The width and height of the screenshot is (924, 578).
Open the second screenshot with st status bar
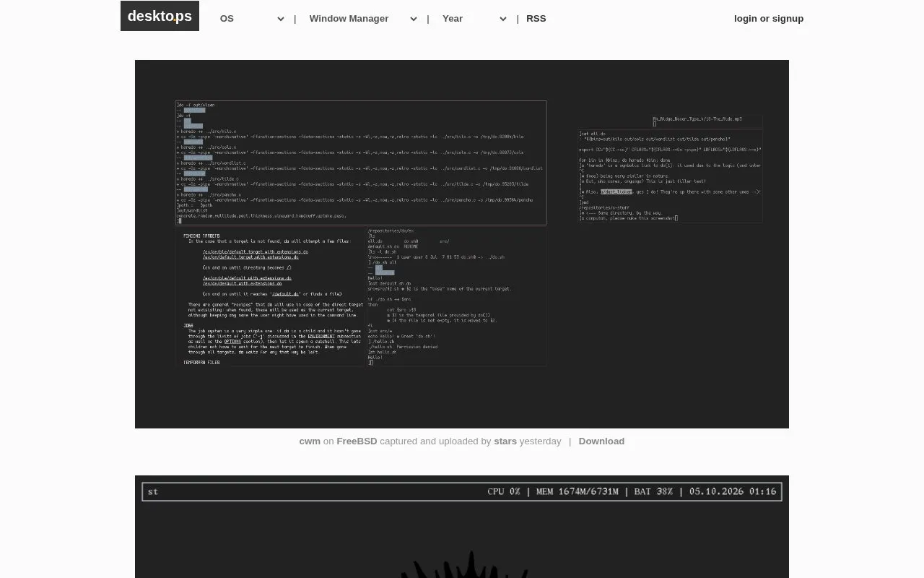(x=462, y=527)
